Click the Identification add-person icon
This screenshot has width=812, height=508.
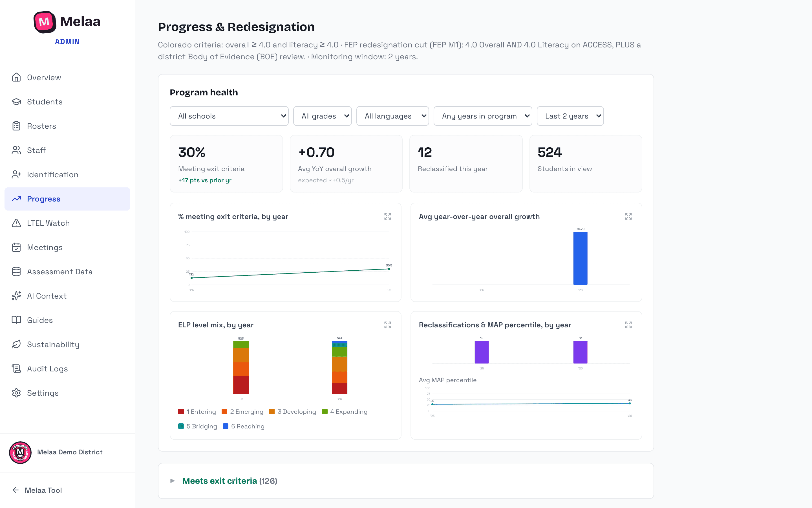(x=16, y=174)
